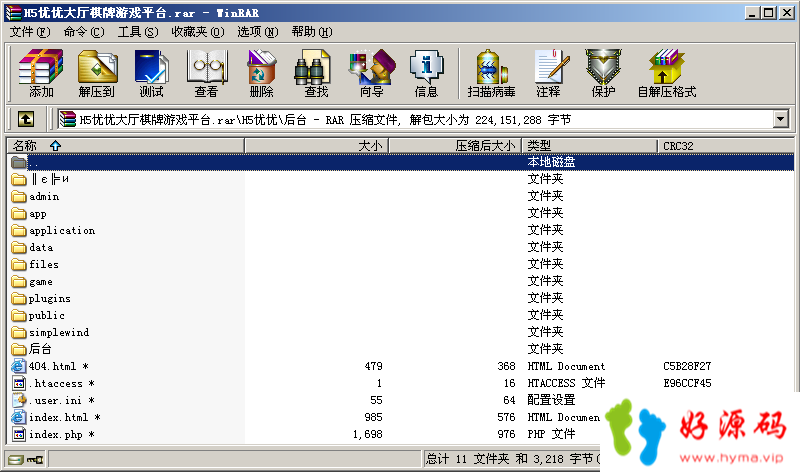Click the Test (测试) archive icon
This screenshot has width=800, height=472.
click(151, 66)
